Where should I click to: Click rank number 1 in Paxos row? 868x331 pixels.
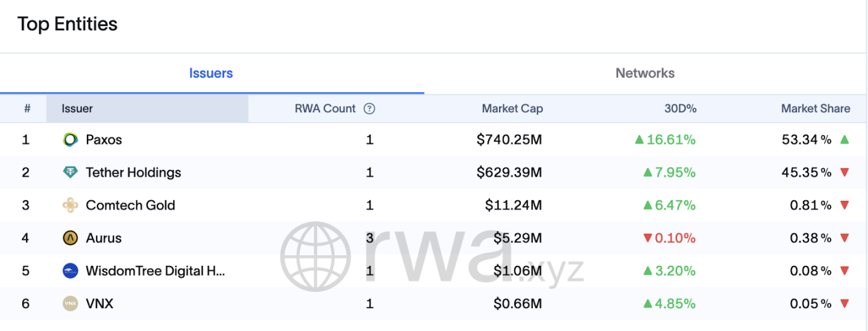coord(25,140)
